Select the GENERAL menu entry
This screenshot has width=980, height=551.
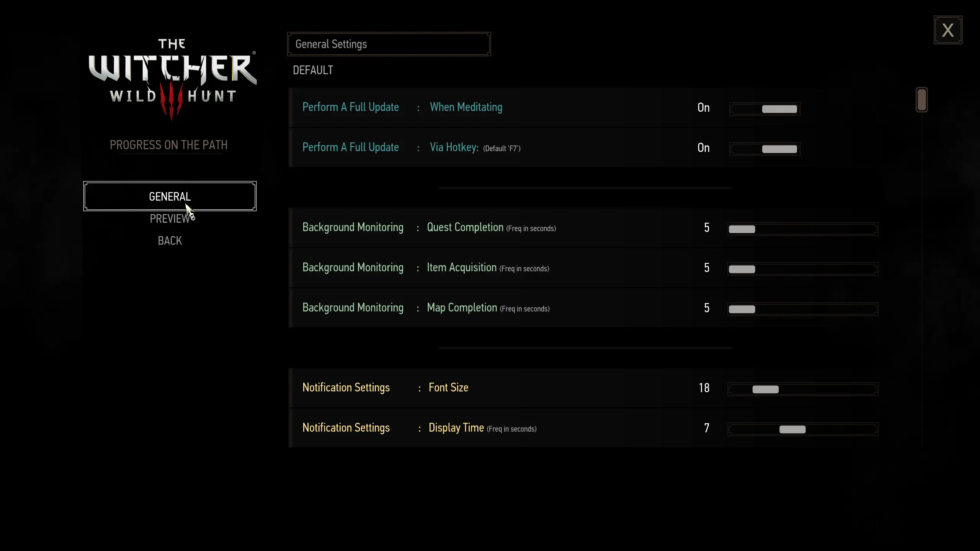[x=170, y=196]
